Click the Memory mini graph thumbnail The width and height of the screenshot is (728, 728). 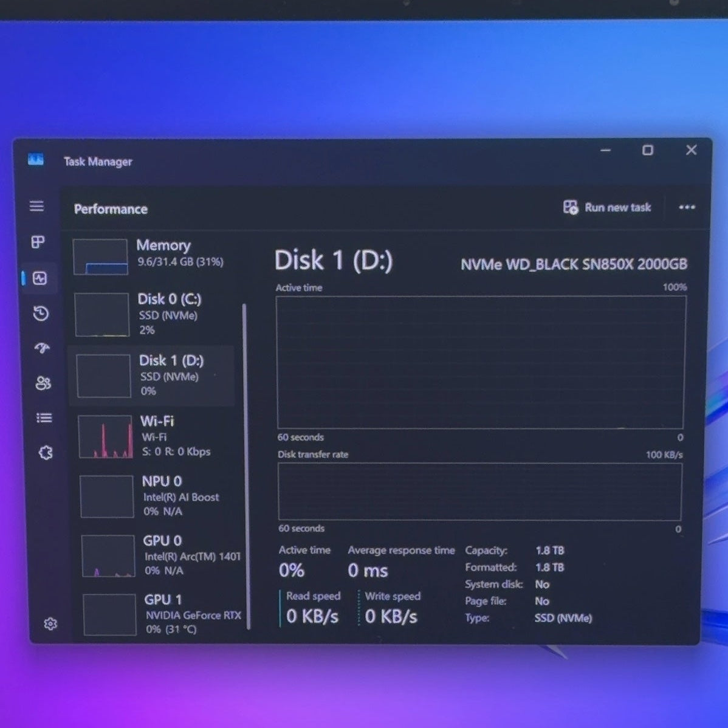[x=100, y=257]
